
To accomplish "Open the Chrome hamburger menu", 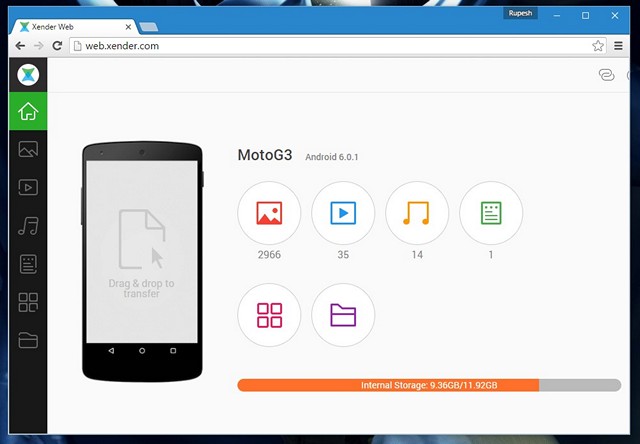I will click(618, 46).
